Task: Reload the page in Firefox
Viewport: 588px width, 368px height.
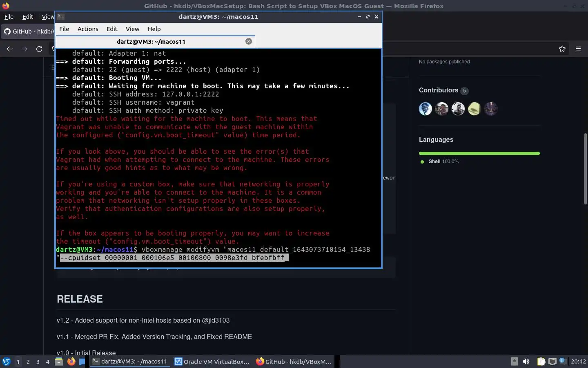Action: coord(39,49)
